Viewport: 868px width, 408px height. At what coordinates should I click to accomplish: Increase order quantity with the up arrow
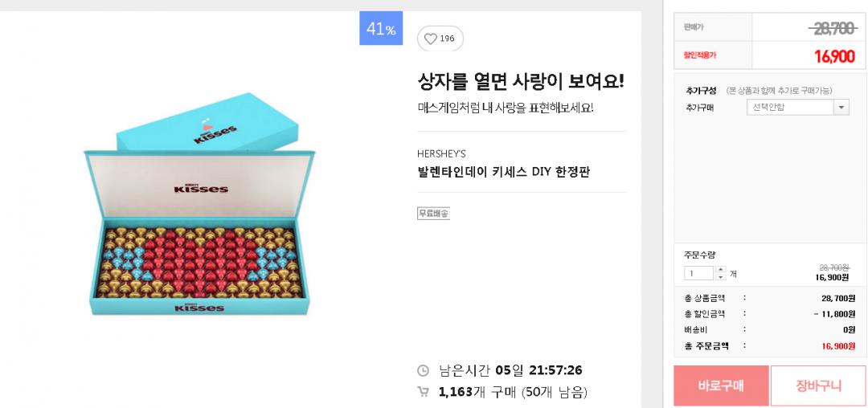(721, 269)
